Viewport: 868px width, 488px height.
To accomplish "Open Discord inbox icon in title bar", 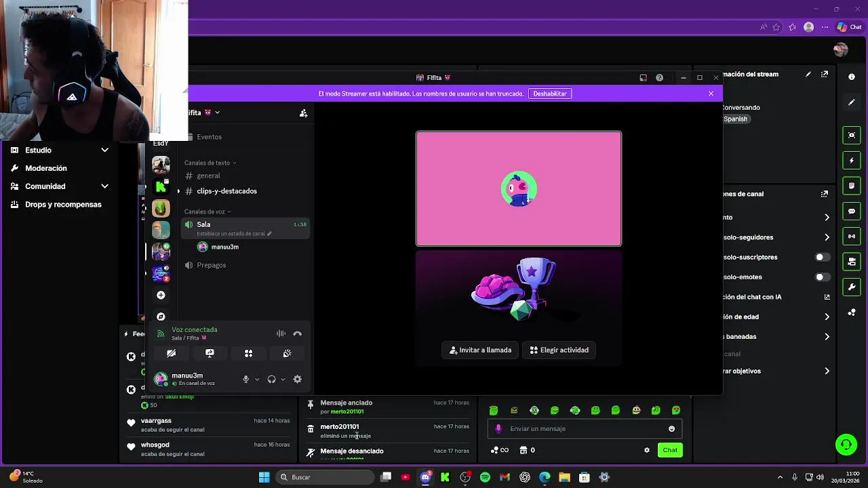I will coord(643,78).
